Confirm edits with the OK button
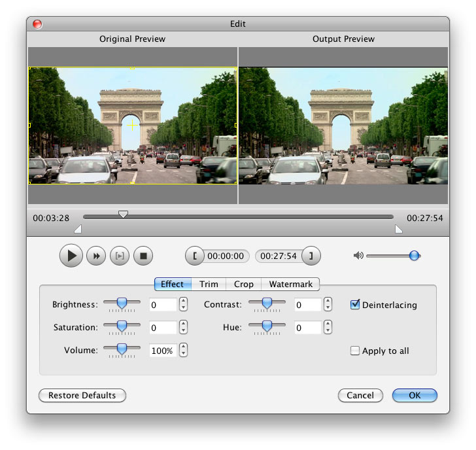This screenshot has width=476, height=450. coord(415,395)
